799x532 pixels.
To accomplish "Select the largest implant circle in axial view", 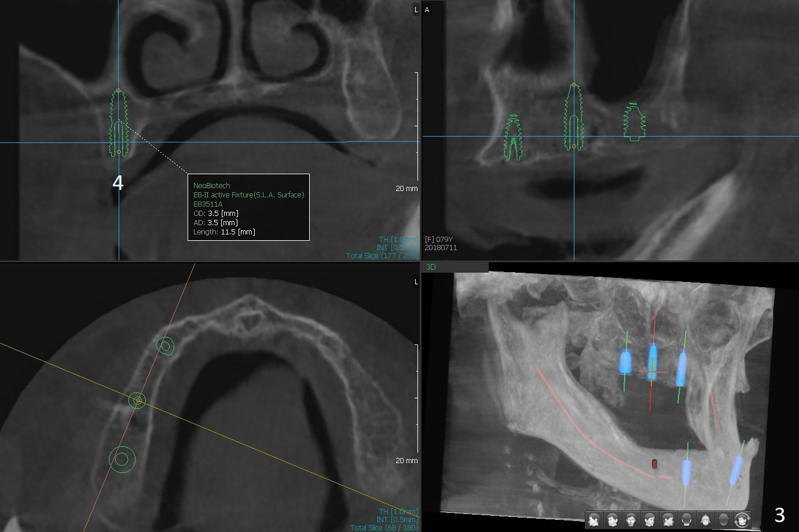I will click(122, 459).
